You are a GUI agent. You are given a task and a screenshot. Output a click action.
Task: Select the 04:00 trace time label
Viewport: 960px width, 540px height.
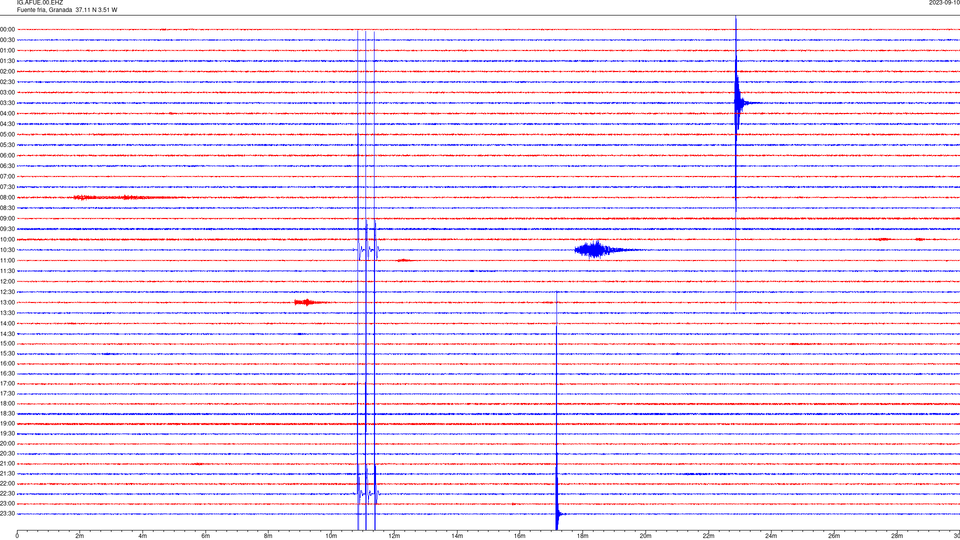(7, 113)
